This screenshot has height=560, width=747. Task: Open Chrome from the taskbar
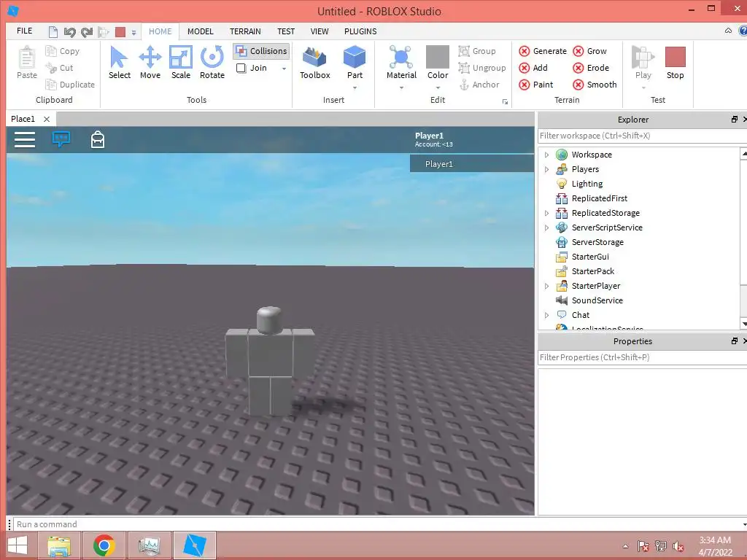(104, 545)
